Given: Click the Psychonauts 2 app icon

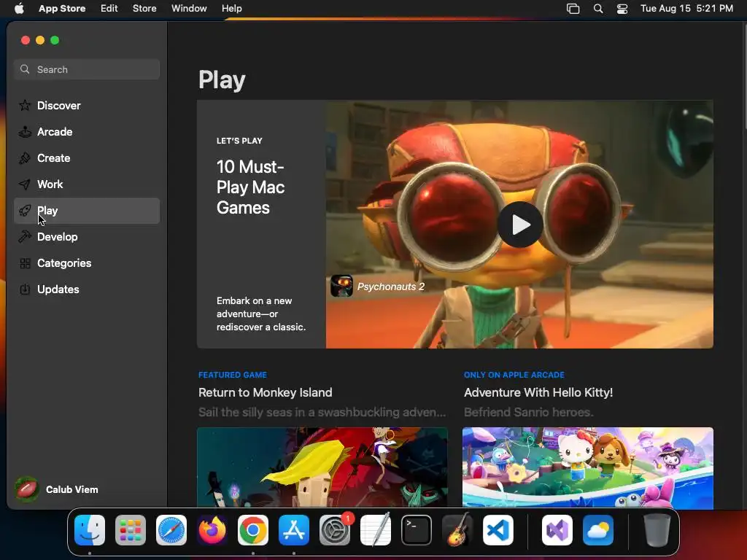Looking at the screenshot, I should [x=341, y=286].
